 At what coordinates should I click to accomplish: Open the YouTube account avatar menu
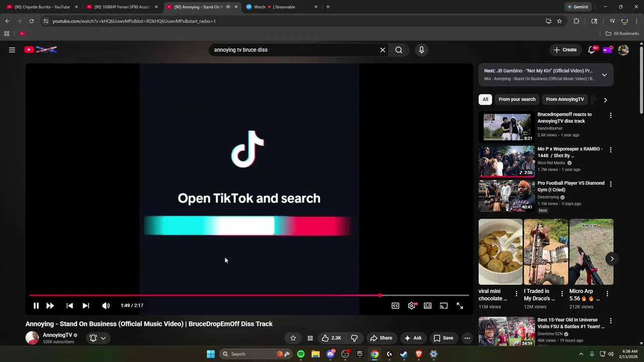[623, 50]
